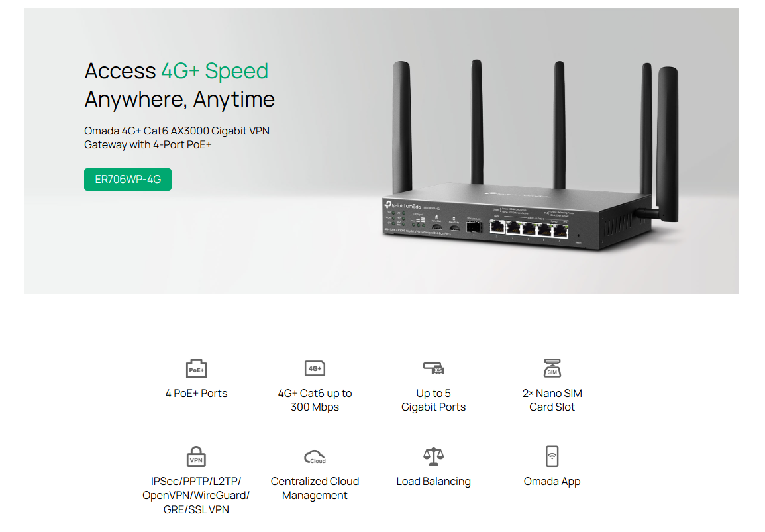This screenshot has height=532, width=765.
Task: Click the 'Access 4G+ Speed' headline
Action: (x=176, y=71)
